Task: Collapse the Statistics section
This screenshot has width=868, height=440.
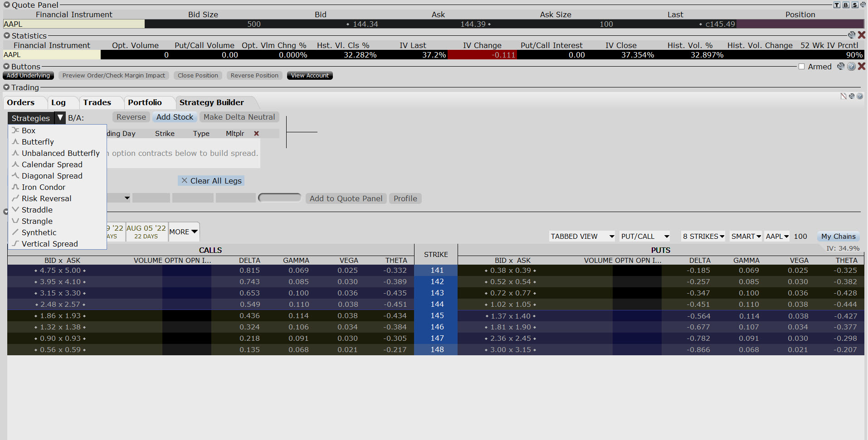Action: (7, 35)
